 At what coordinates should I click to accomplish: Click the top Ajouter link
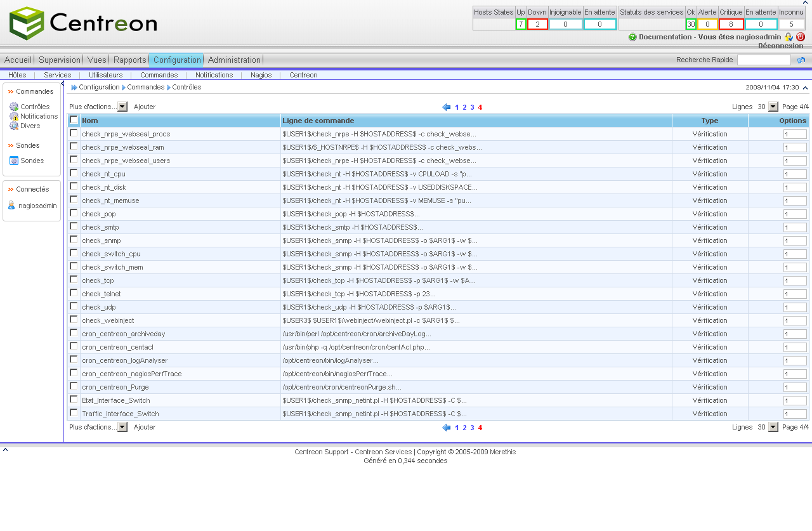(145, 107)
